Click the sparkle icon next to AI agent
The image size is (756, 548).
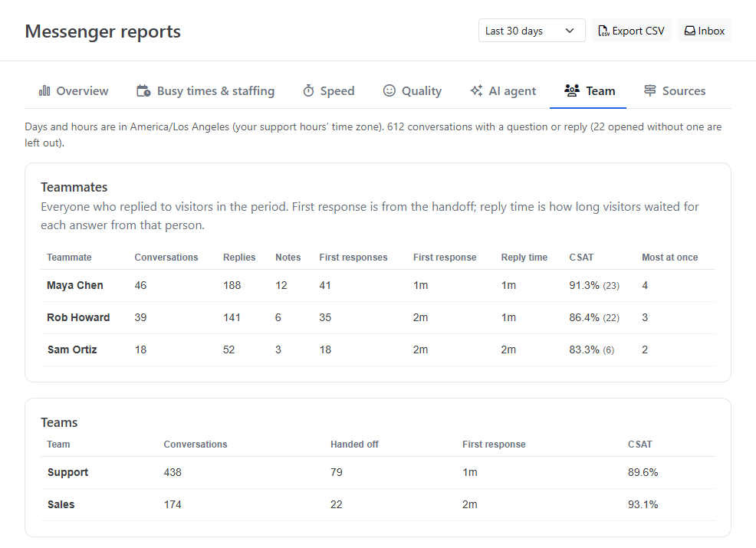tap(476, 90)
